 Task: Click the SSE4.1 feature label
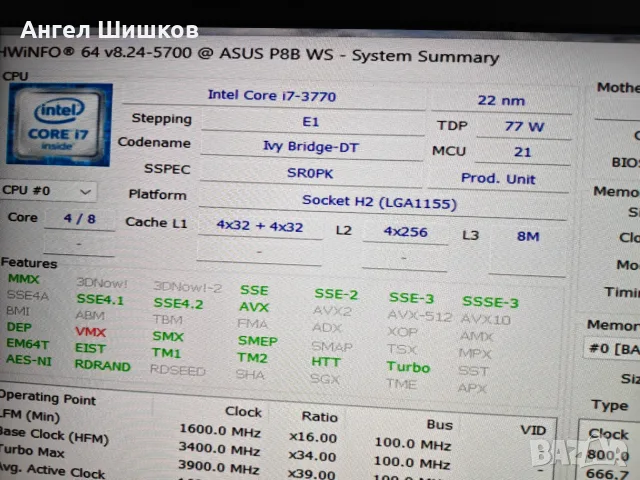pyautogui.click(x=100, y=300)
